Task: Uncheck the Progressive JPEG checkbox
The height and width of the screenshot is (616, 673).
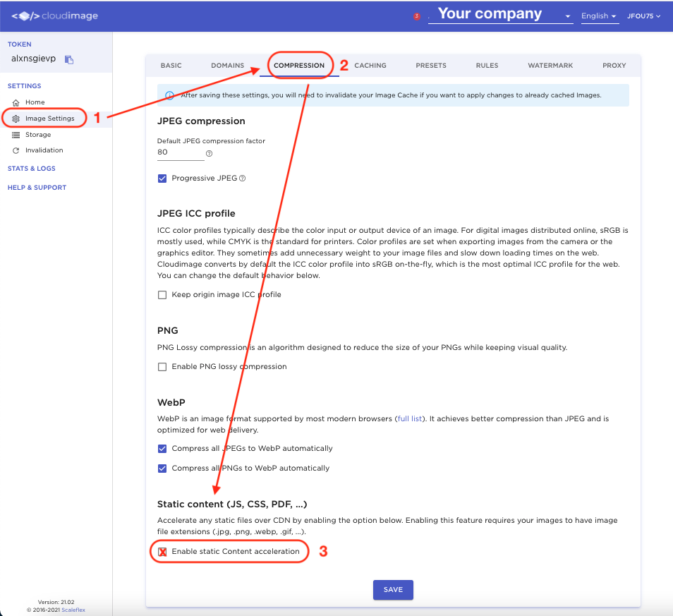Action: (x=162, y=179)
